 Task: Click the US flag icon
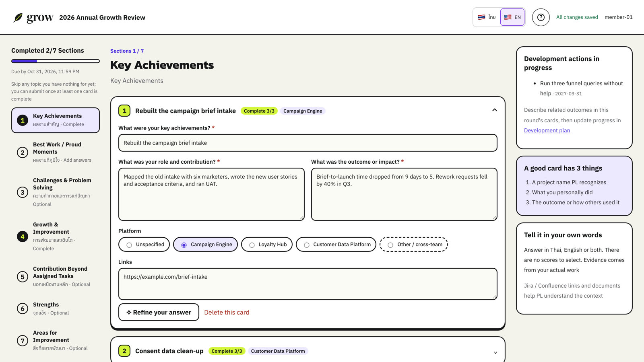(x=508, y=17)
